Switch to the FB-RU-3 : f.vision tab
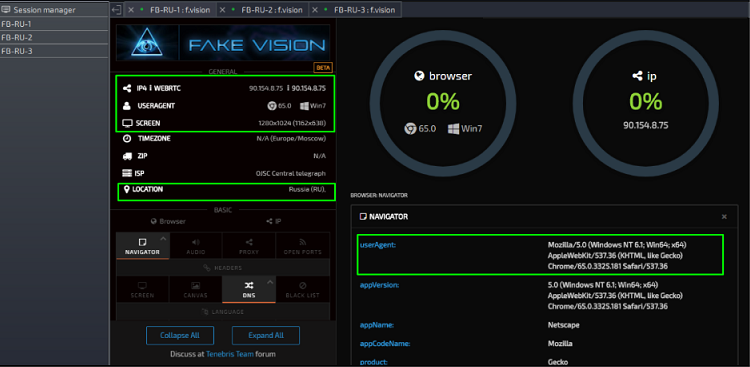This screenshot has width=750, height=367. (x=364, y=10)
